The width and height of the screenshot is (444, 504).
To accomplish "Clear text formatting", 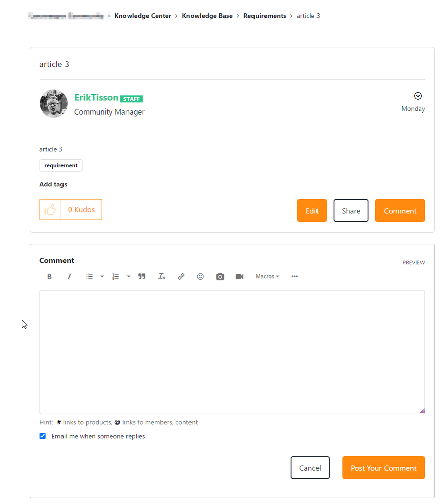I will click(161, 277).
